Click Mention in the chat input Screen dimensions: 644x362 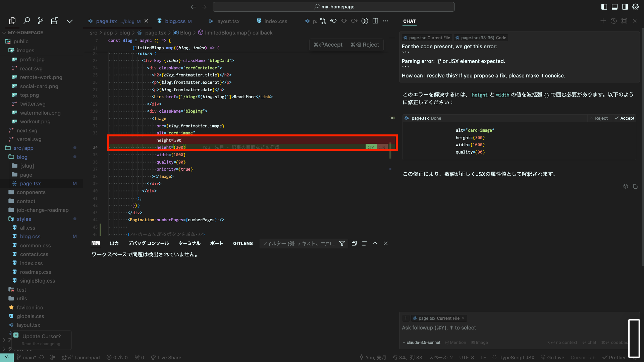tap(455, 343)
